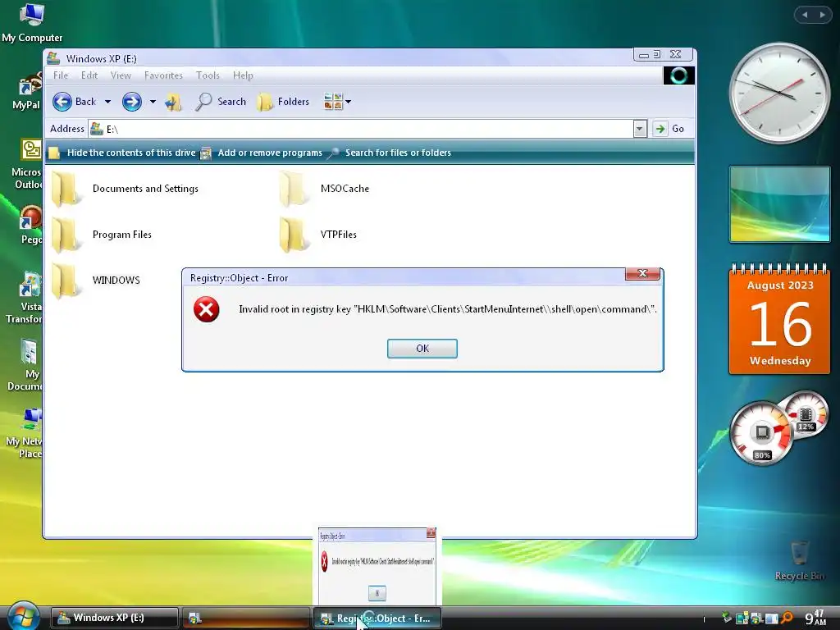Click the blue window tray icon
The height and width of the screenshot is (630, 840).
coord(771,619)
